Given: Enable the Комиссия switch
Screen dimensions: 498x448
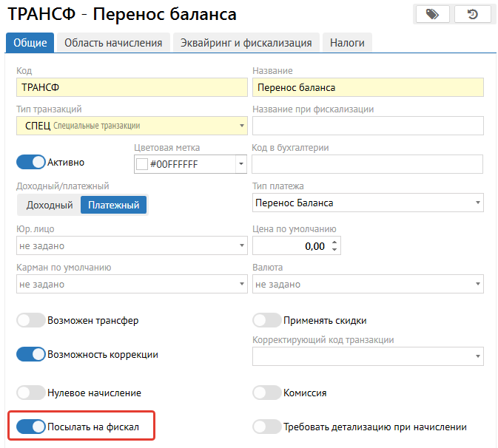Looking at the screenshot, I should tap(267, 393).
